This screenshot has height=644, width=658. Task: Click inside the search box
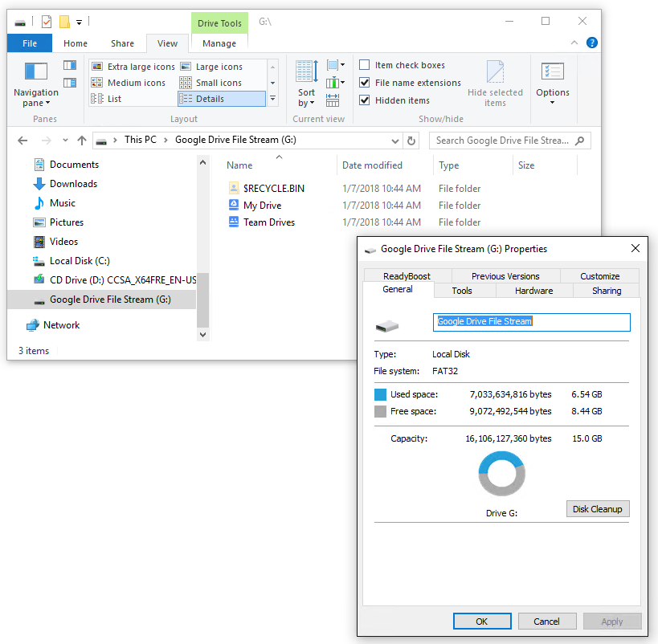point(510,140)
